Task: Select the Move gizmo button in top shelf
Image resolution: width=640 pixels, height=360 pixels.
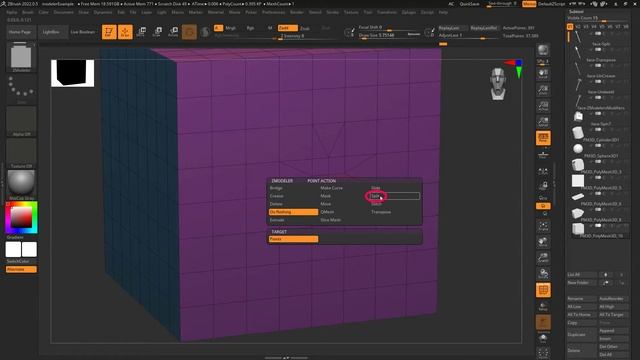Action: click(141, 31)
